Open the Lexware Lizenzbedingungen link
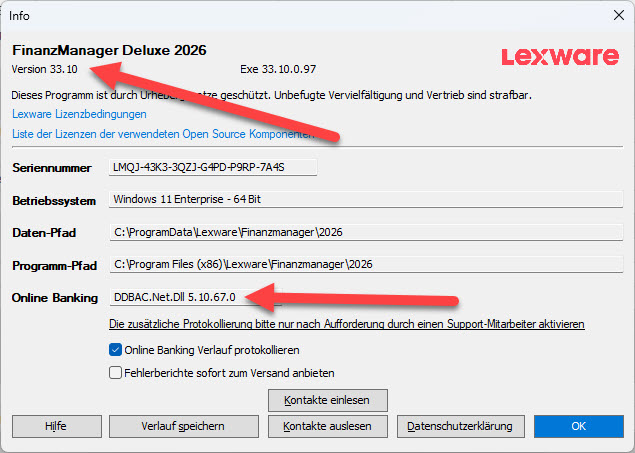Viewport: 635px width, 453px height. [x=79, y=114]
